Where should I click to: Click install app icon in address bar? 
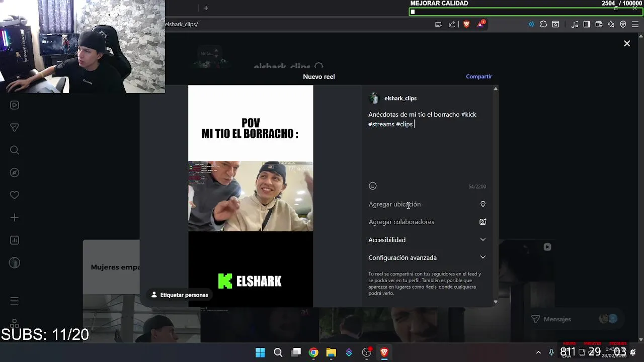coord(438,24)
